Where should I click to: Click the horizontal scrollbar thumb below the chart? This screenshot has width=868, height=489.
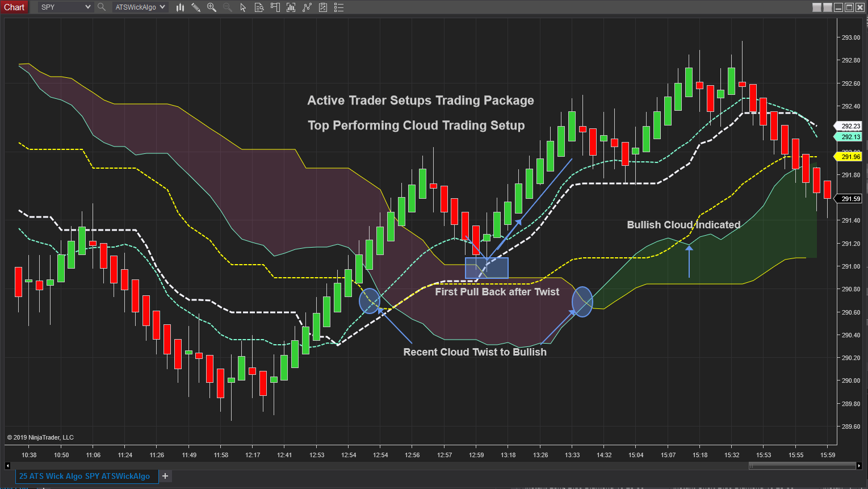point(802,466)
